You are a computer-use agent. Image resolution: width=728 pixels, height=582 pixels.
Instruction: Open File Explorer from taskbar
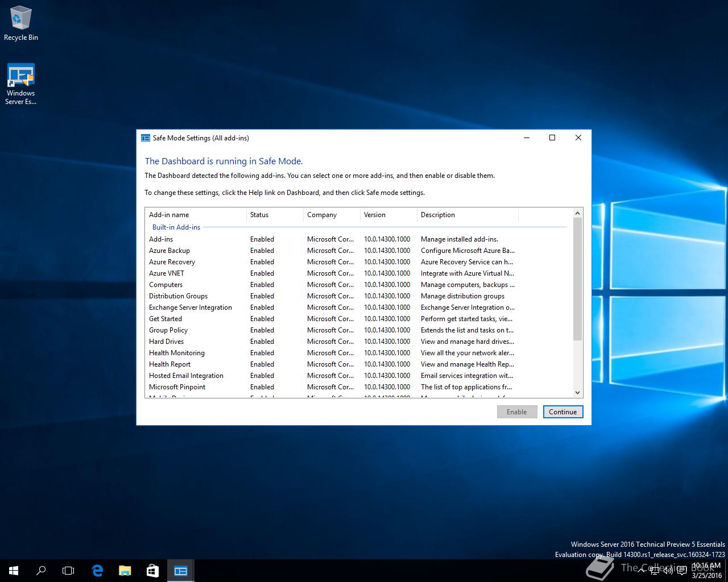pos(125,571)
